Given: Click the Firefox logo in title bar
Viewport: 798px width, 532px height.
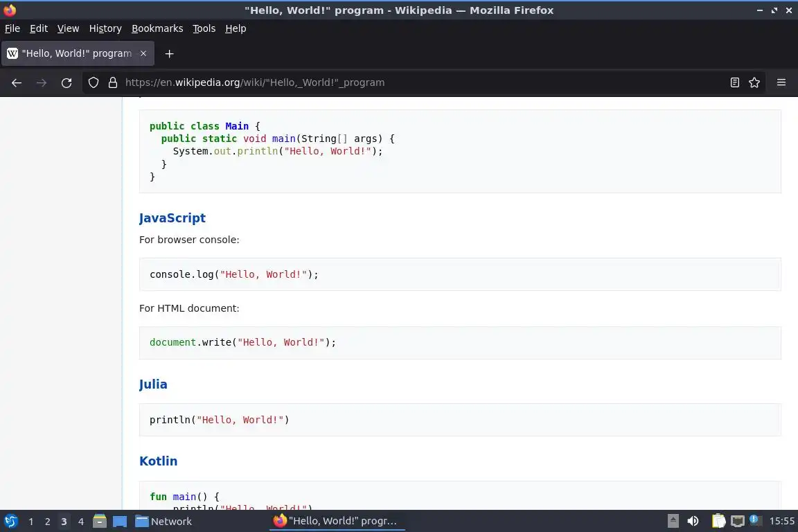Looking at the screenshot, I should click(x=10, y=10).
